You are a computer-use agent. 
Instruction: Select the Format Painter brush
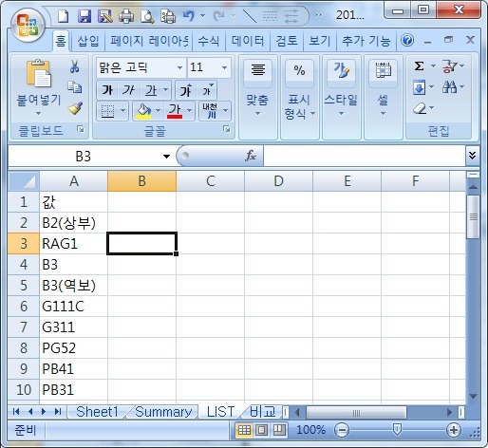pos(75,108)
